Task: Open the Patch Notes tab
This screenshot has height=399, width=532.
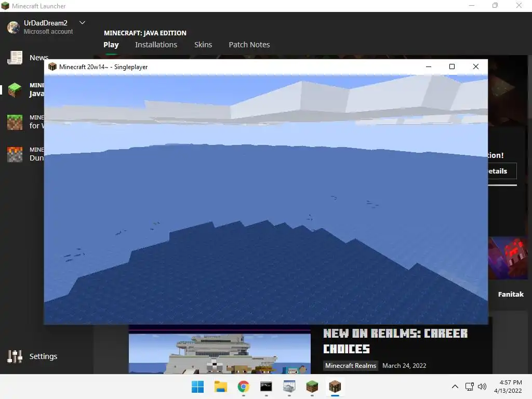Action: [x=249, y=45]
